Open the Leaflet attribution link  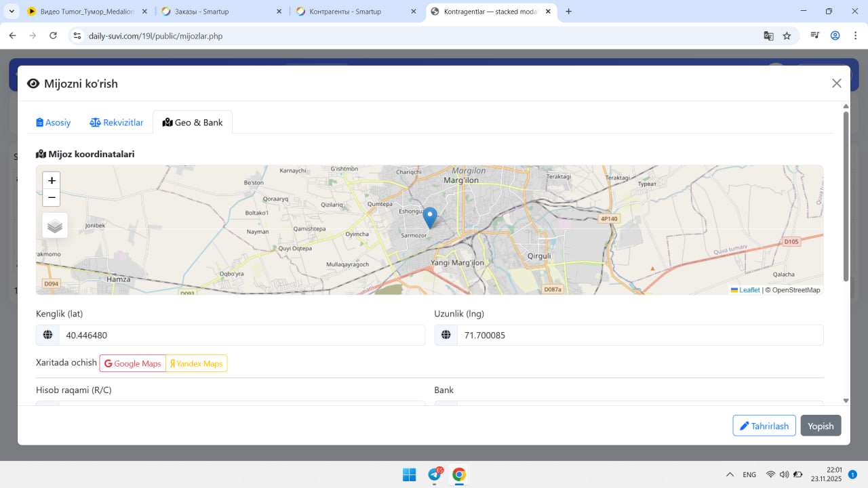tap(749, 290)
